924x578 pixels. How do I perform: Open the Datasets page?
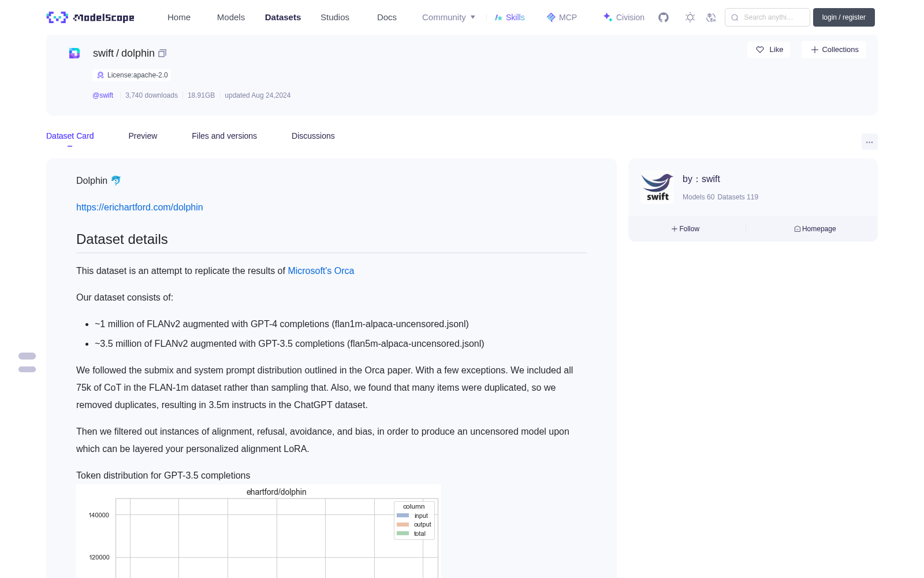283,17
